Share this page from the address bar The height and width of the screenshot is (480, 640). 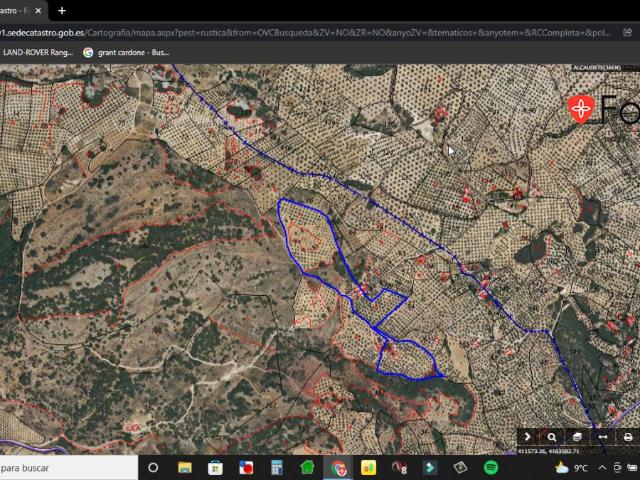tap(628, 33)
